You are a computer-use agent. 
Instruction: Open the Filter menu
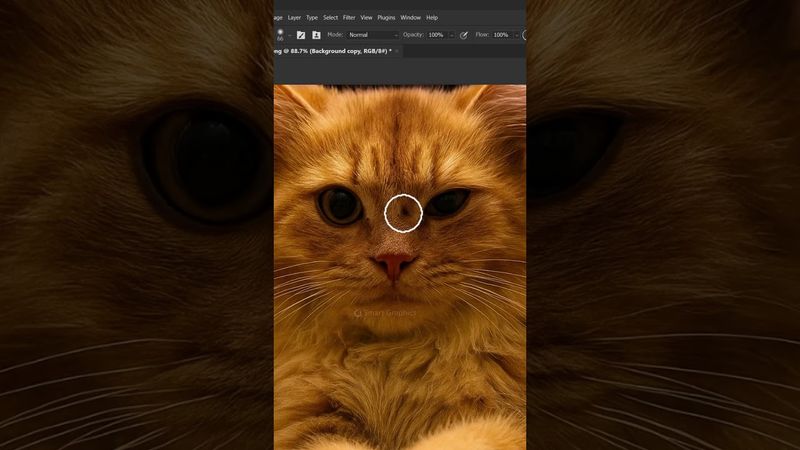point(349,18)
